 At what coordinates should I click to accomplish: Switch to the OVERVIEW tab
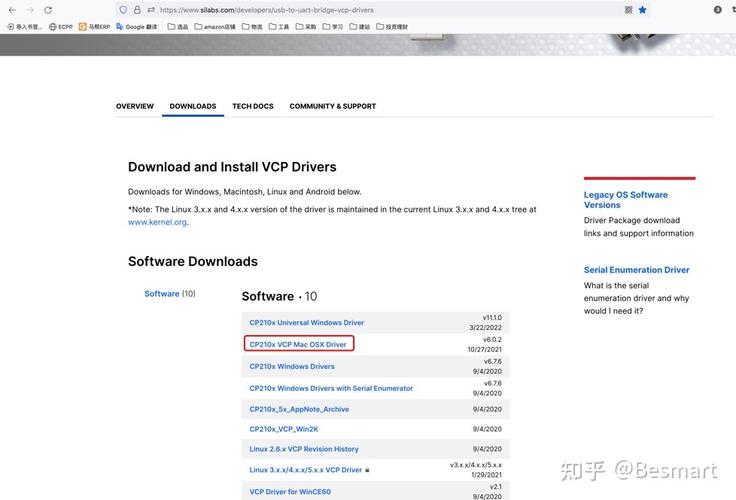pyautogui.click(x=135, y=106)
